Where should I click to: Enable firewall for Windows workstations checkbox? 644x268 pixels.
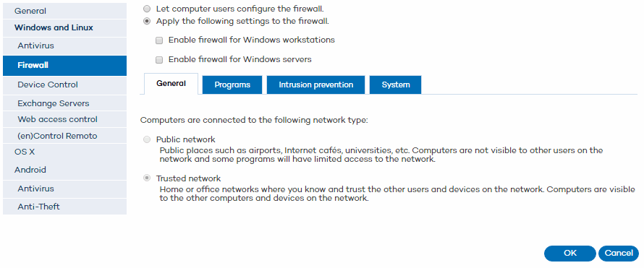[x=159, y=40]
